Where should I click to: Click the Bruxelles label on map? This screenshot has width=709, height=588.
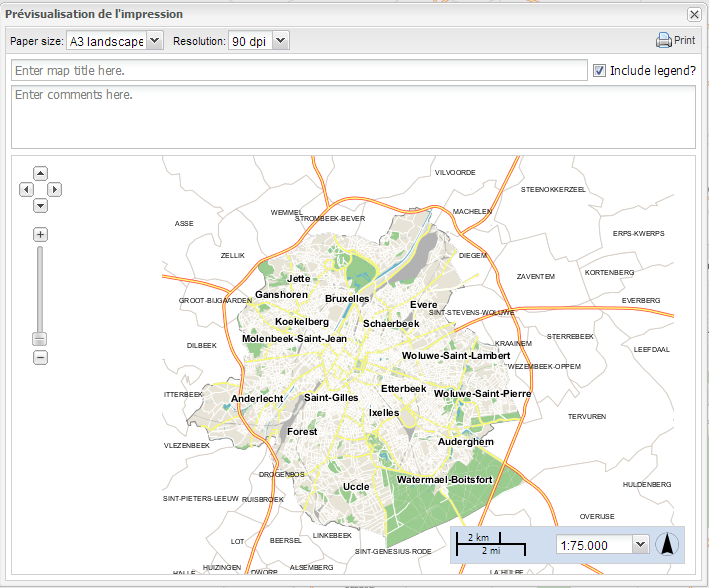tap(347, 299)
